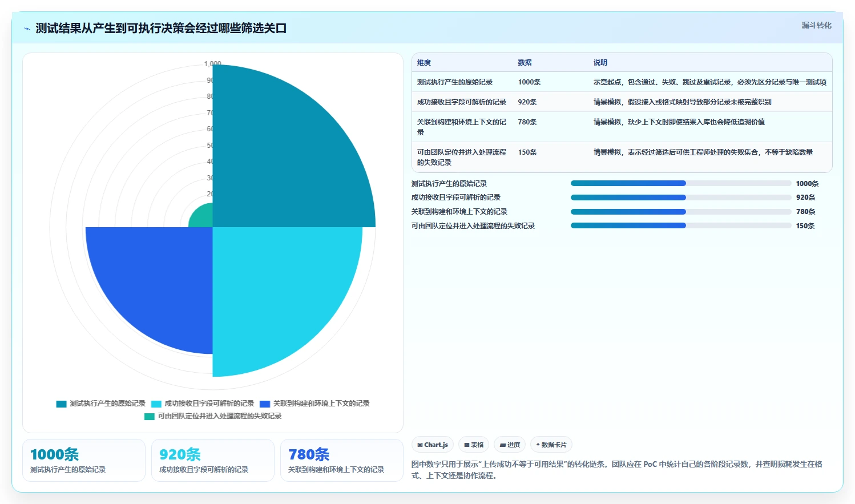Click the progress label 可由团队定位并进入处理流程的失败记录
Screen dimensions: 855x504
click(473, 226)
